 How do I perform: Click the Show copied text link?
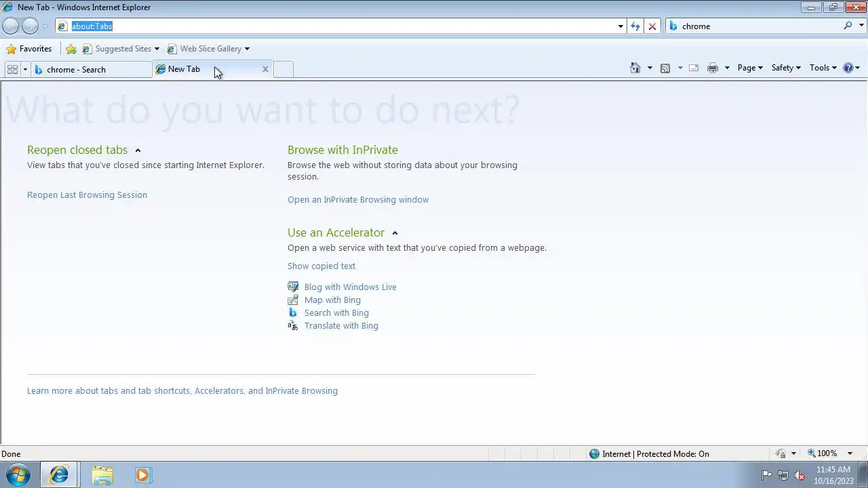[321, 266]
